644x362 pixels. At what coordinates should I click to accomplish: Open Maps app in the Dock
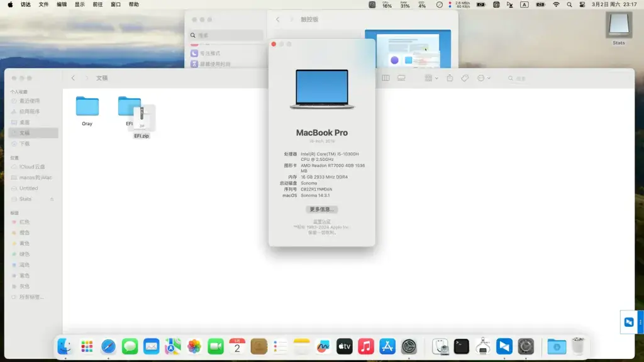[172, 346]
